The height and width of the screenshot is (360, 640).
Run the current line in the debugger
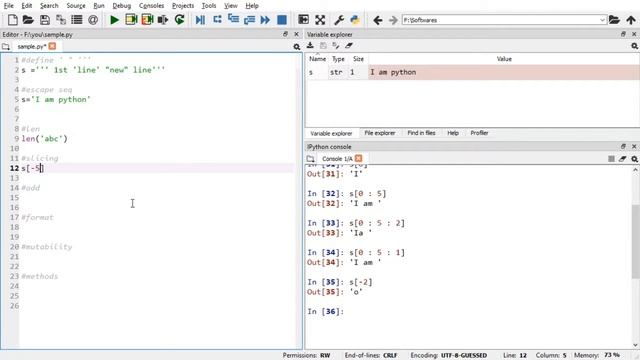217,19
